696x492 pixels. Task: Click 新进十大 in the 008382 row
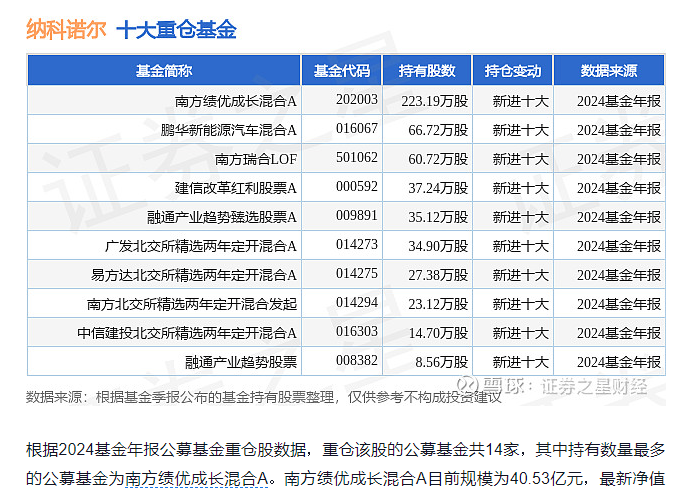(520, 362)
